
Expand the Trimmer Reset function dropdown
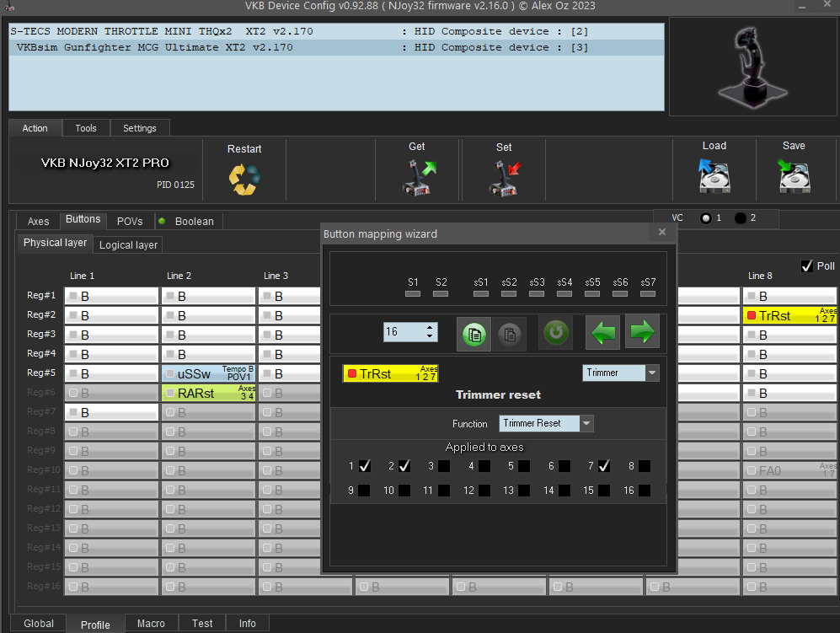(x=586, y=423)
